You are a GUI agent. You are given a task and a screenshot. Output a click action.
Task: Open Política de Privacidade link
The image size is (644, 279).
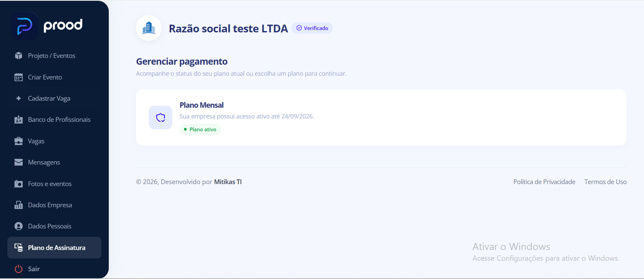(x=544, y=182)
